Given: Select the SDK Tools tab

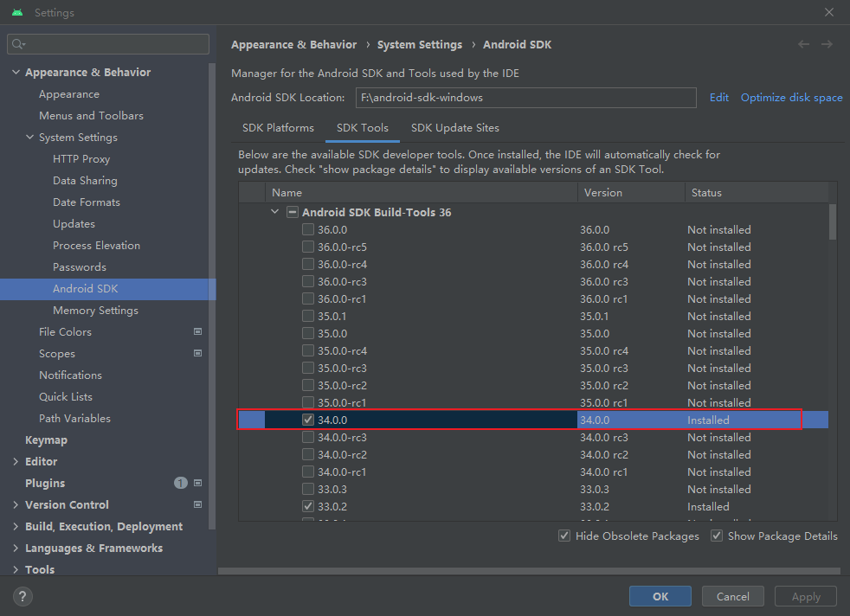Looking at the screenshot, I should click(362, 128).
